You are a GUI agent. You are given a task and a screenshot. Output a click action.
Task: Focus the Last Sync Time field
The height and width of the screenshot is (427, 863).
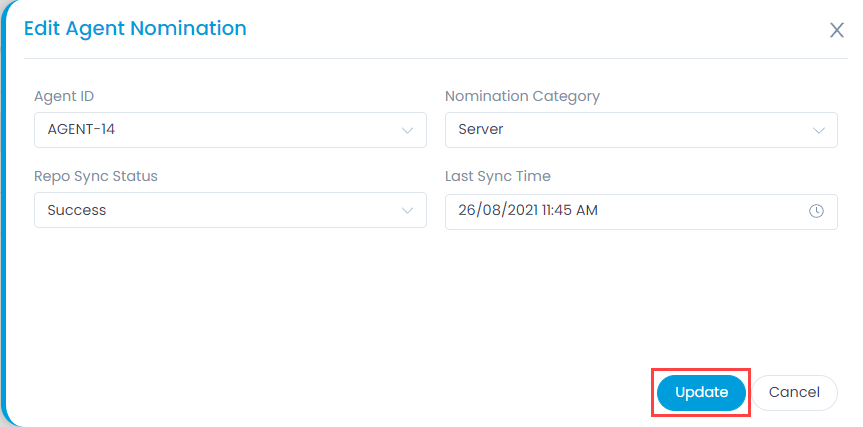pyautogui.click(x=641, y=211)
